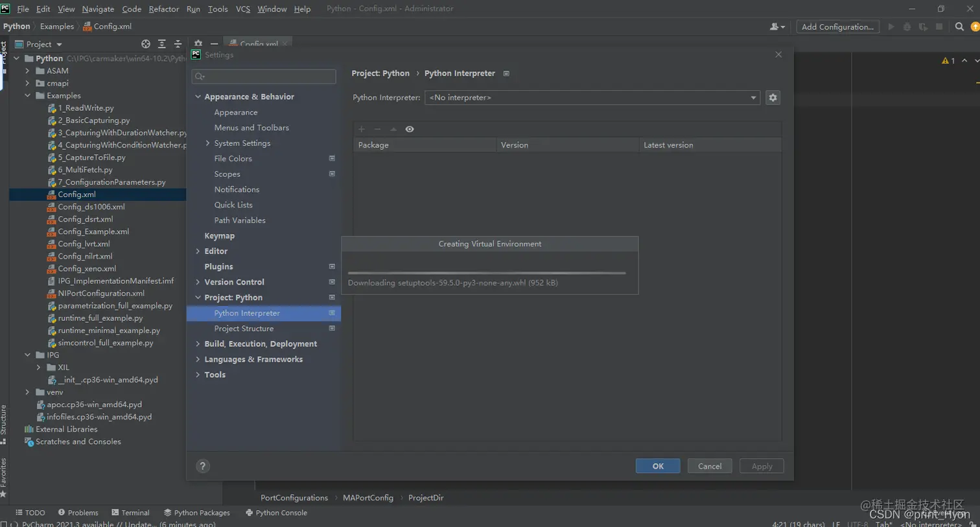
Task: Expand Languages & Frameworks section
Action: pyautogui.click(x=198, y=360)
